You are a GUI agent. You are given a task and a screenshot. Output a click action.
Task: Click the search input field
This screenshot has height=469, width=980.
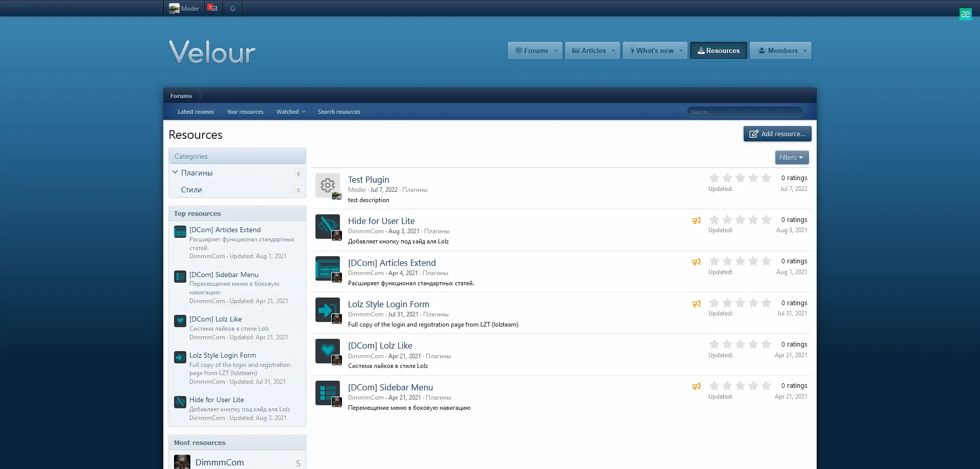(744, 112)
